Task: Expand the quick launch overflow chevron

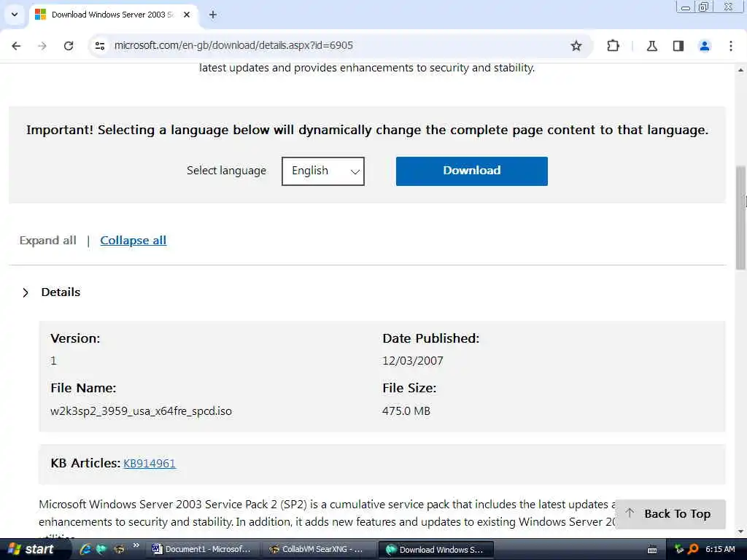Action: [136, 545]
